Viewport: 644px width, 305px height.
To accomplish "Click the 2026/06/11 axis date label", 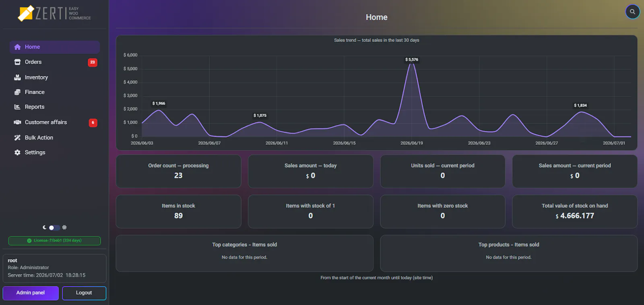I will [x=277, y=143].
